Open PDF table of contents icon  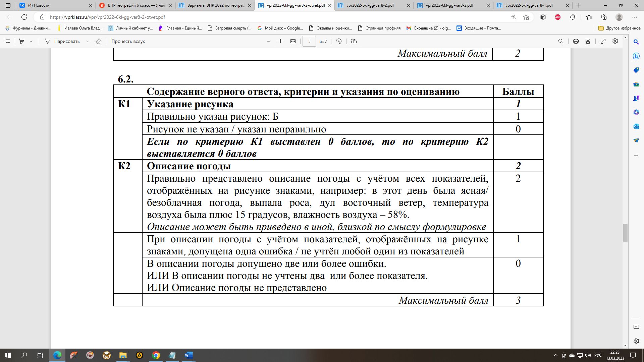pos(7,41)
